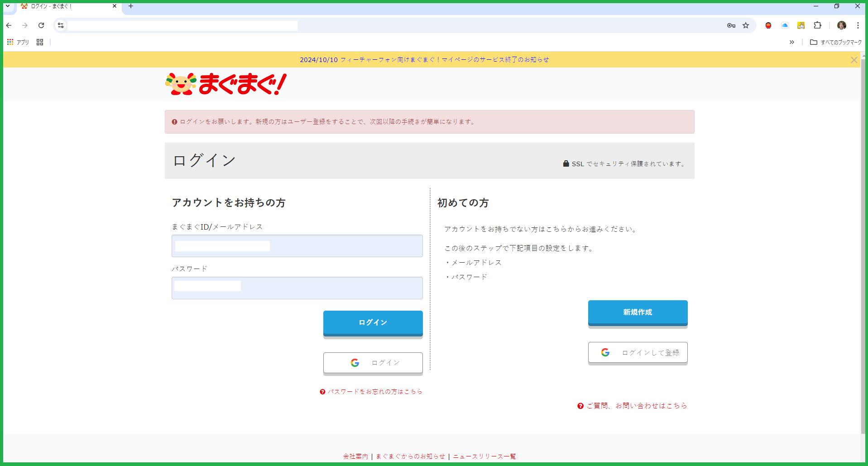Open Chrome's three-dot menu
Viewport: 868px width, 466px height.
pos(858,25)
